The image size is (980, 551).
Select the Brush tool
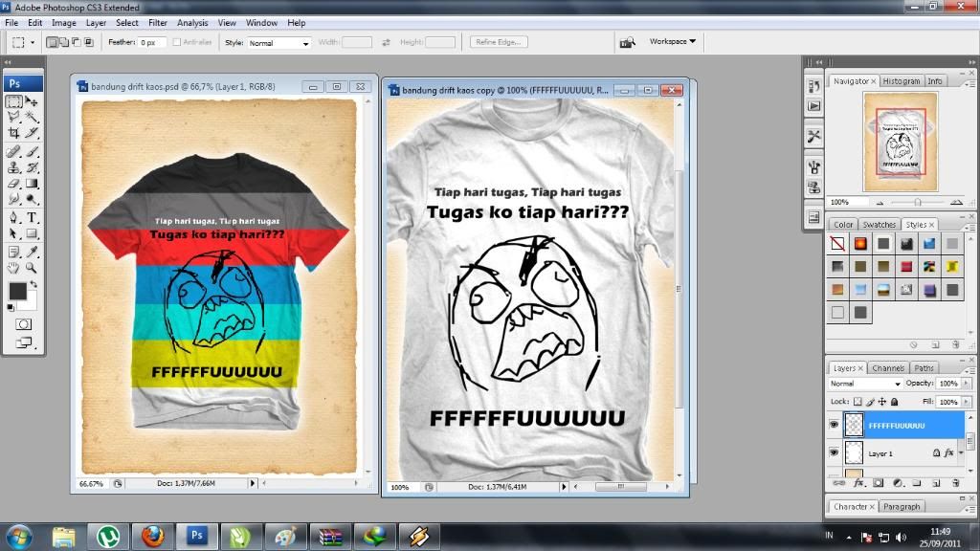(32, 151)
